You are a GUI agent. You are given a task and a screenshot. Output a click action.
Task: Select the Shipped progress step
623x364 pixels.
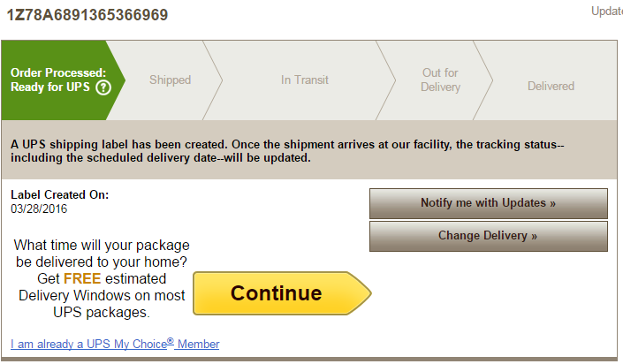[170, 80]
